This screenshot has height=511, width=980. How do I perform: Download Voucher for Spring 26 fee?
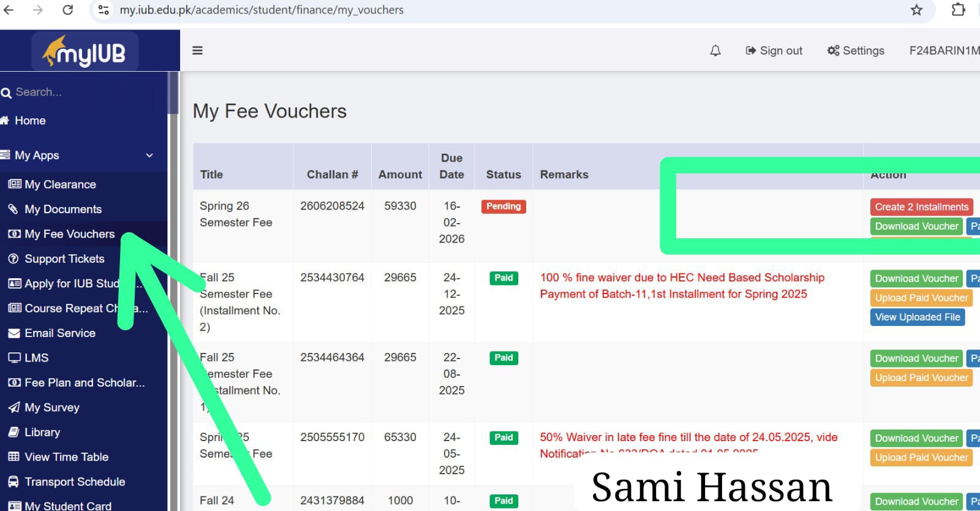tap(916, 227)
